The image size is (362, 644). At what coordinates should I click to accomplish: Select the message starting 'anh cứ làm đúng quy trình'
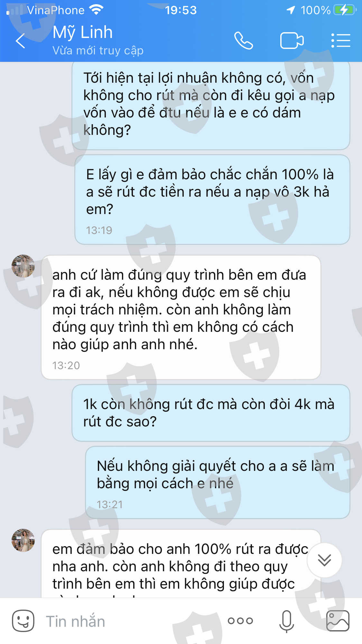pos(181,317)
